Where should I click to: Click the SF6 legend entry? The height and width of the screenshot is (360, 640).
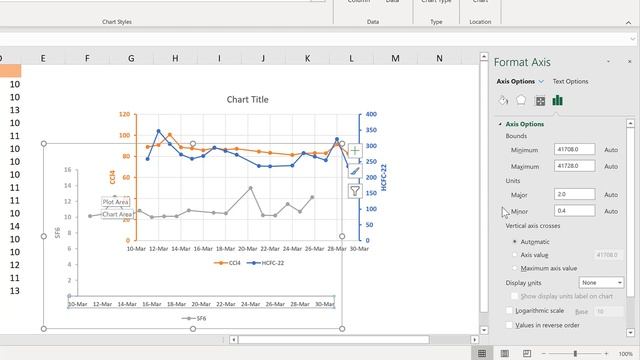pyautogui.click(x=194, y=318)
